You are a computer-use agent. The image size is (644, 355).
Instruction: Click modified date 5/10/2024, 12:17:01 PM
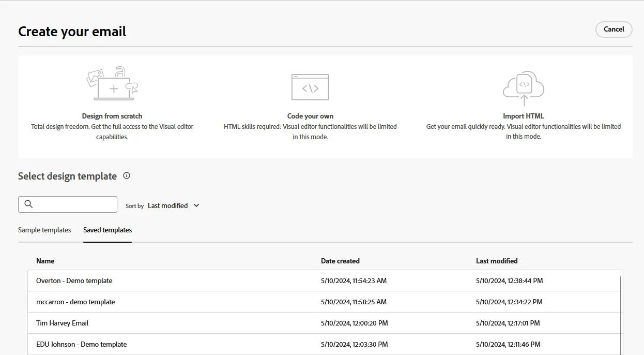click(x=508, y=323)
